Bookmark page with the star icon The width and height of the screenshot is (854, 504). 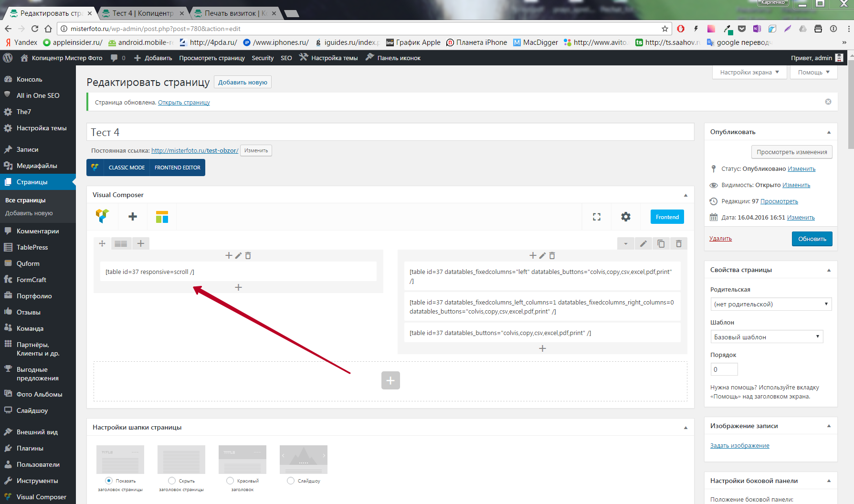(664, 29)
